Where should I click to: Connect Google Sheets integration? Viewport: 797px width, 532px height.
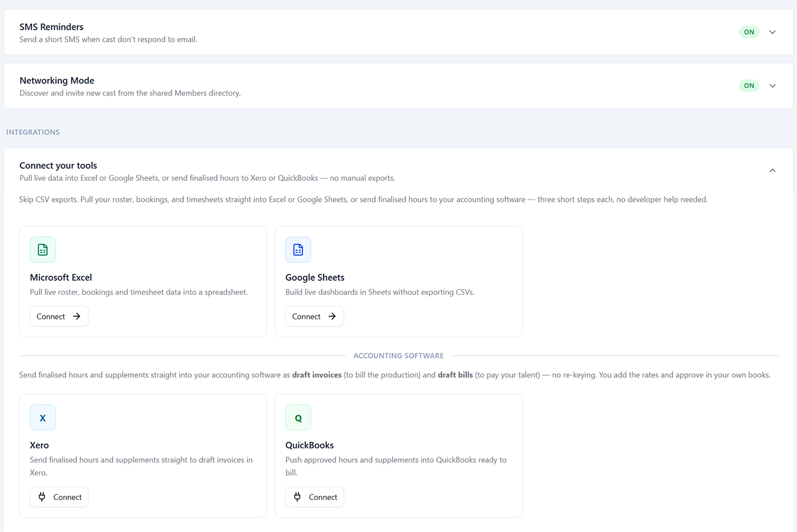pos(314,316)
